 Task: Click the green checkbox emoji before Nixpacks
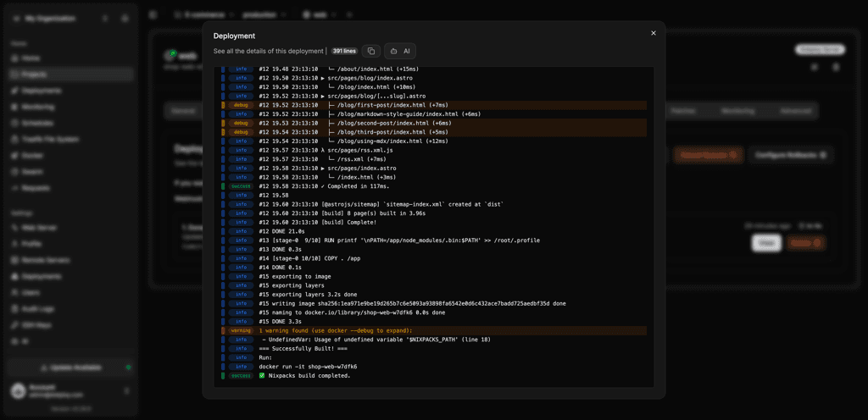(x=262, y=376)
